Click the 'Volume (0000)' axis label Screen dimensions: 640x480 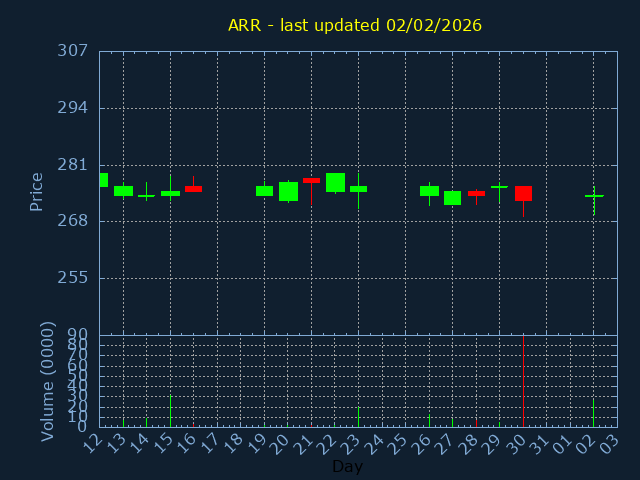click(47, 381)
